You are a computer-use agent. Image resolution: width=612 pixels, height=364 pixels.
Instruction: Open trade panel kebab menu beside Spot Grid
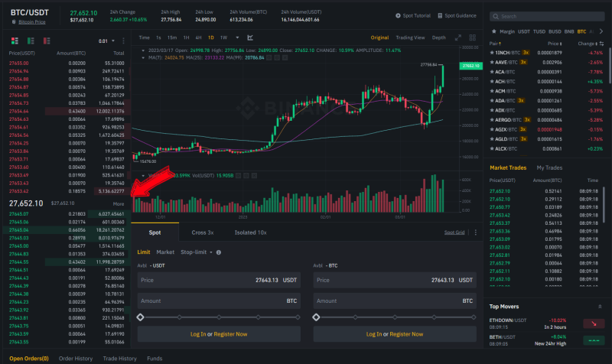475,232
